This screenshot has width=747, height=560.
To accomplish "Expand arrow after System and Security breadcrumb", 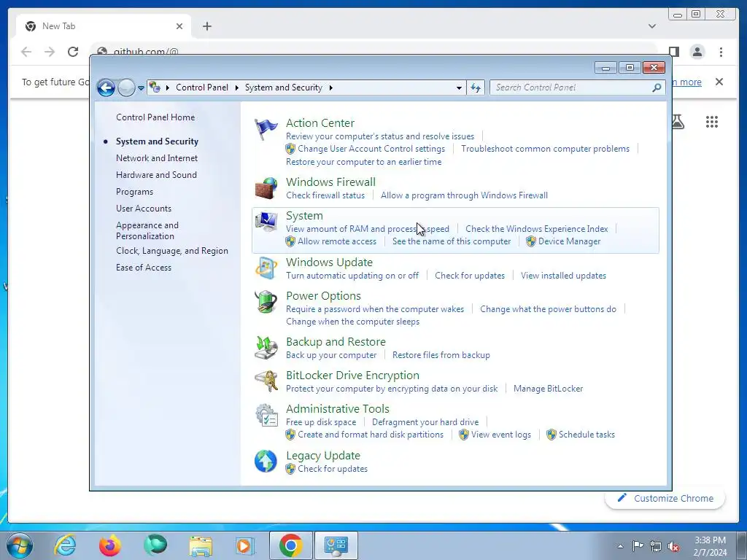I will click(330, 87).
